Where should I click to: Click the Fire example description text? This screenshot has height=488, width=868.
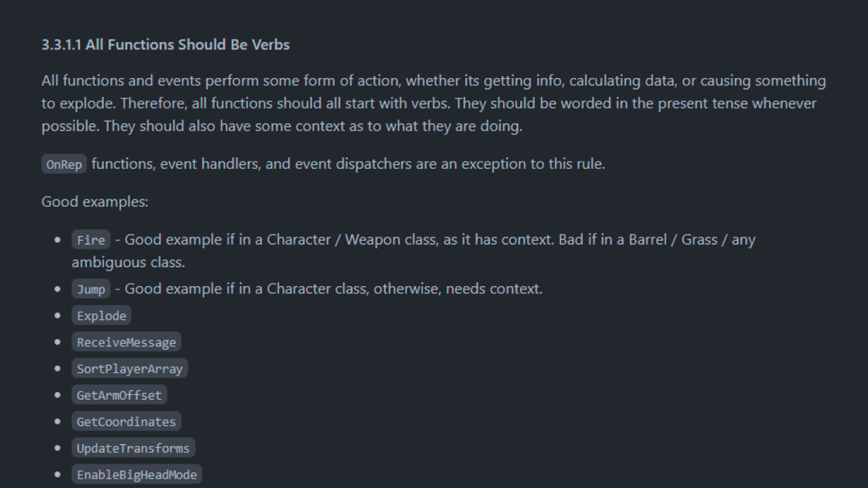tap(435, 240)
